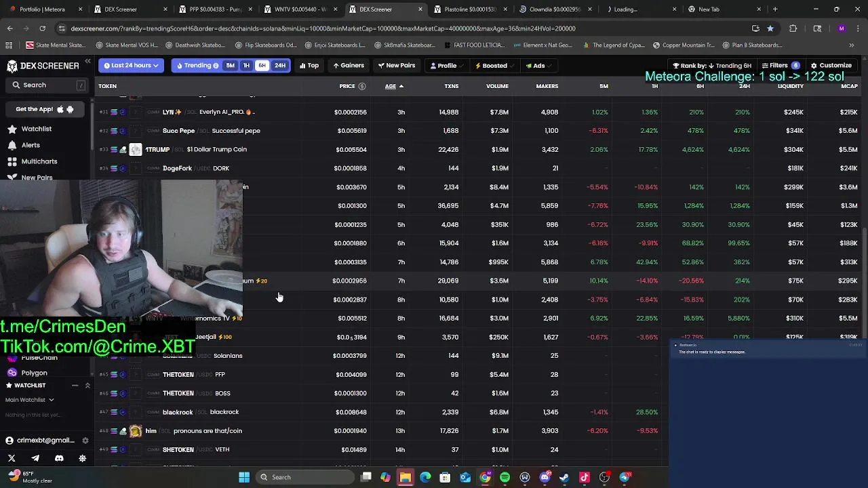Switch to the WNTV browser tab

point(300,9)
